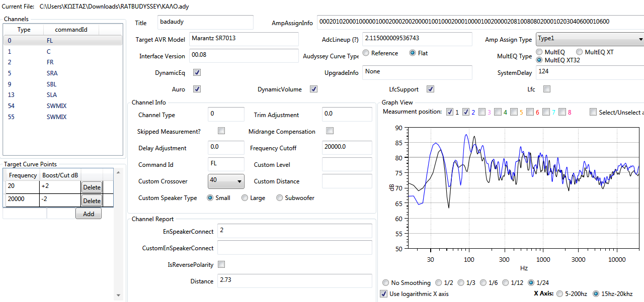Click the commandId column header

[x=71, y=30]
